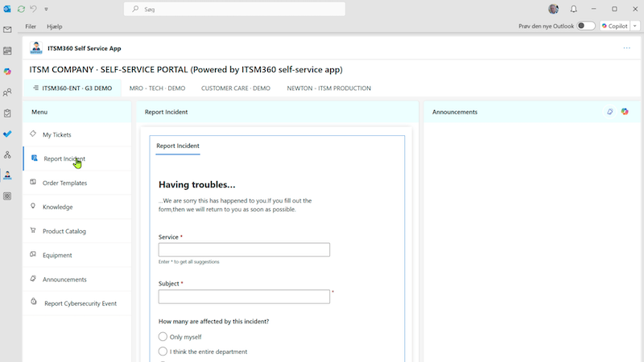This screenshot has width=644, height=362.
Task: Open People contacts in sidebar
Action: click(x=7, y=93)
